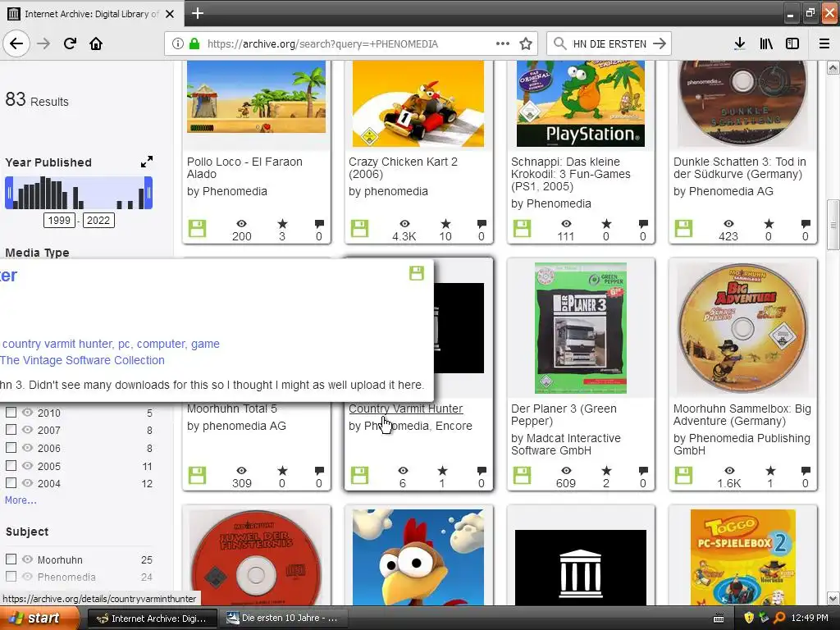Open Dunkle Schatten 3 item title

pyautogui.click(x=739, y=167)
